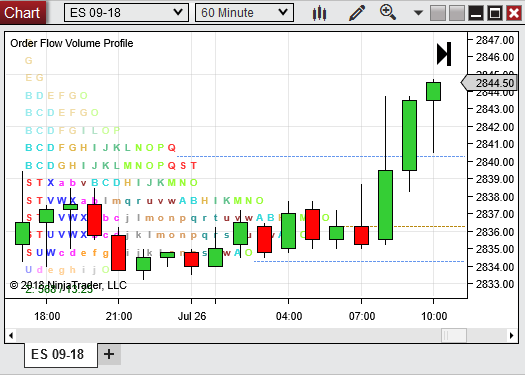
Task: Click the Jul 26 date axis label
Action: click(x=192, y=316)
